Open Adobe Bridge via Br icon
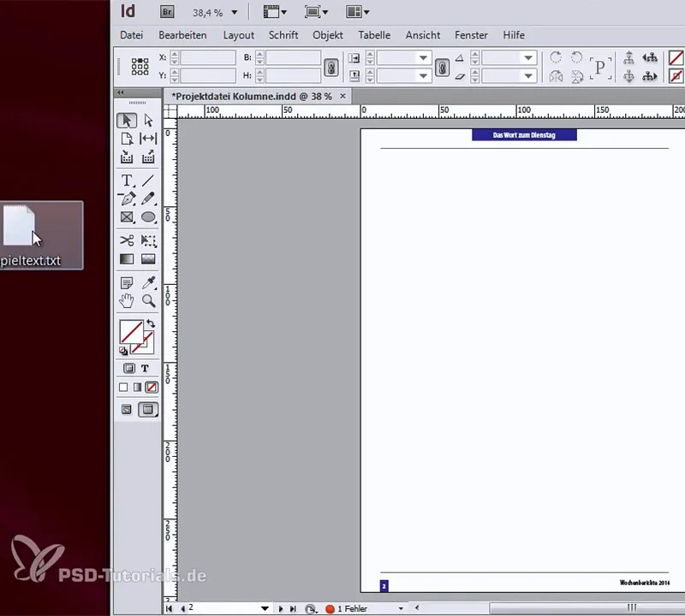The height and width of the screenshot is (616, 685). pos(167,12)
